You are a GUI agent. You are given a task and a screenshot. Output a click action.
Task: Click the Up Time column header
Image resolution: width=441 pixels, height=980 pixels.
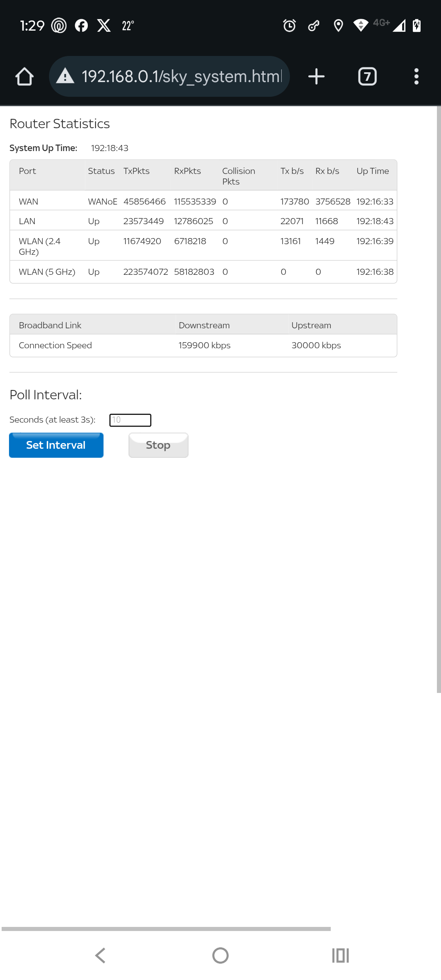[x=373, y=171]
